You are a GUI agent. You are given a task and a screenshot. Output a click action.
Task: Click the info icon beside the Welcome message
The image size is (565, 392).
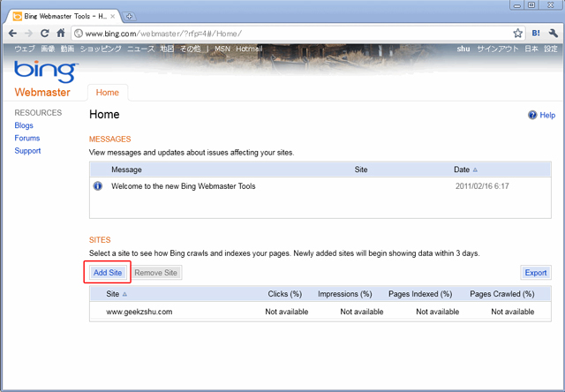point(98,186)
